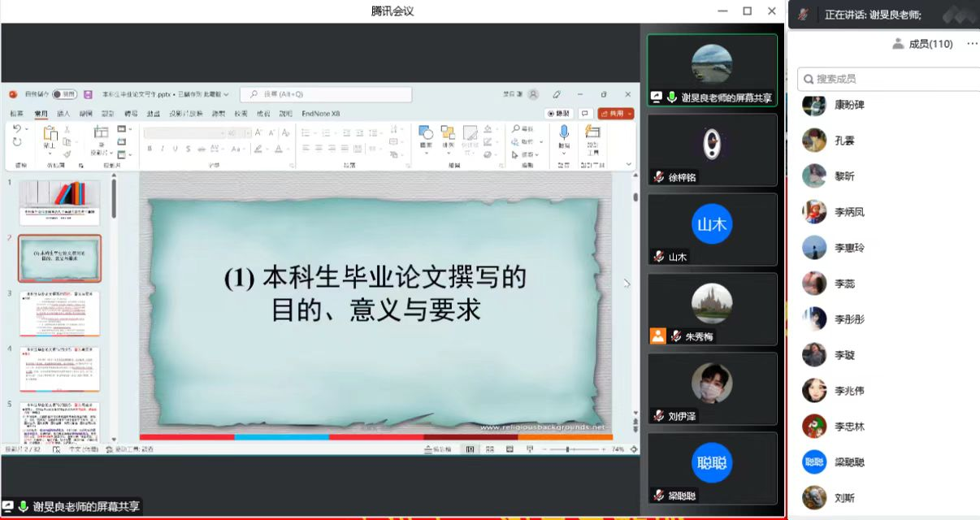Expand the Share button dropdown arrow
The width and height of the screenshot is (980, 520).
click(631, 114)
